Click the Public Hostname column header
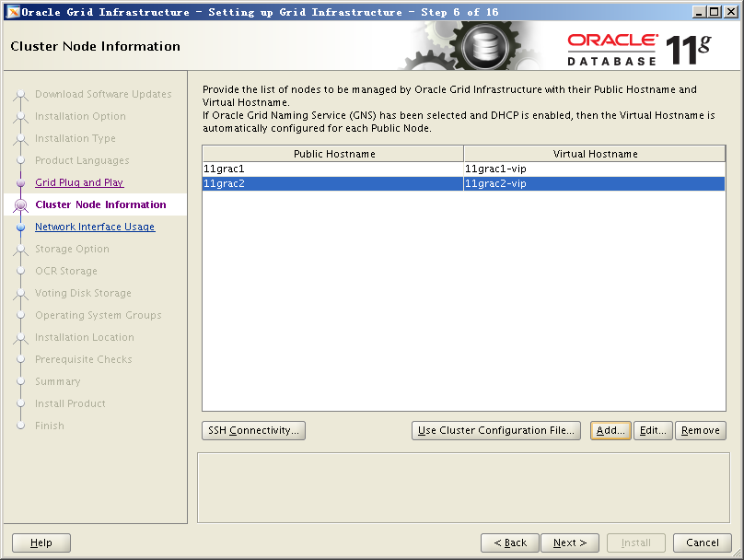Viewport: 744px width, 560px height. [333, 154]
